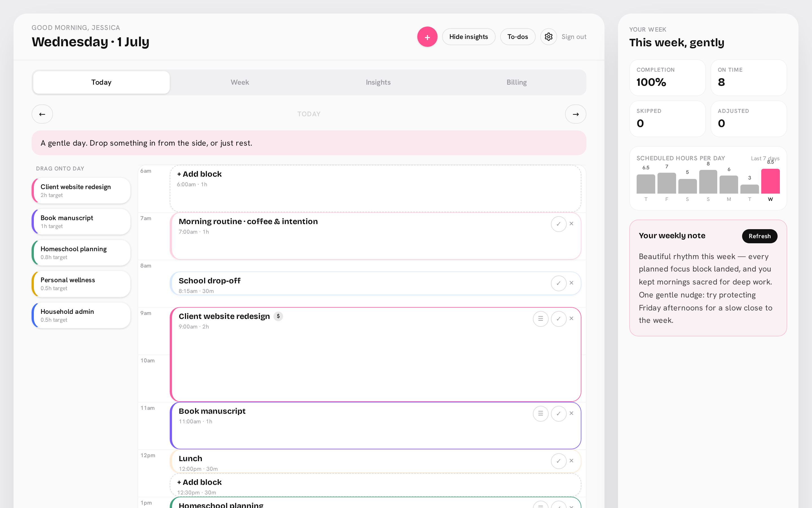This screenshot has width=812, height=508.
Task: Click the billable dollar badge on Client website redesign
Action: (278, 316)
